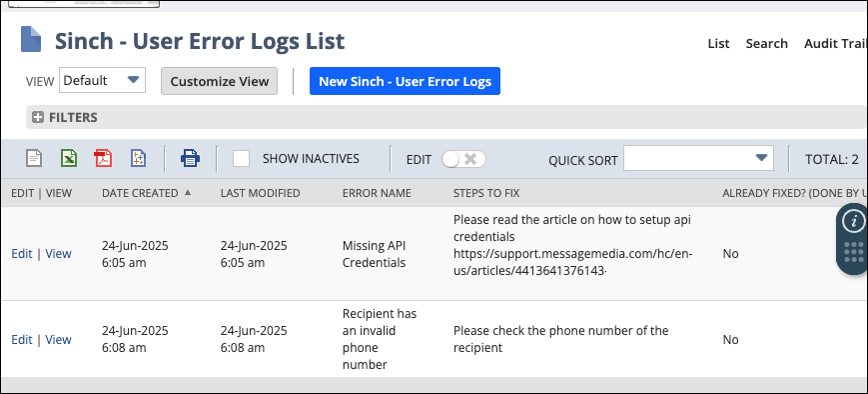Click the Total: 2 count label
The height and width of the screenshot is (394, 868).
click(x=832, y=160)
